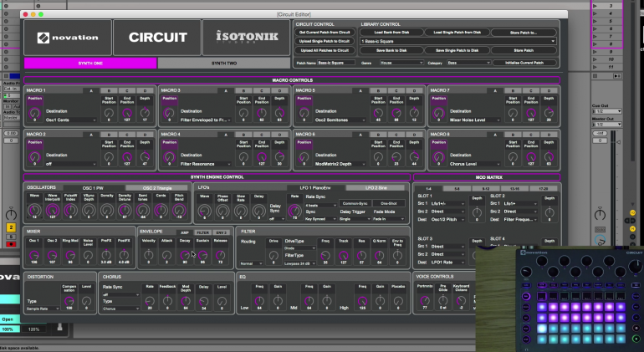Image resolution: width=644 pixels, height=352 pixels.
Task: Click Initialise Current Patch button
Action: pyautogui.click(x=524, y=63)
